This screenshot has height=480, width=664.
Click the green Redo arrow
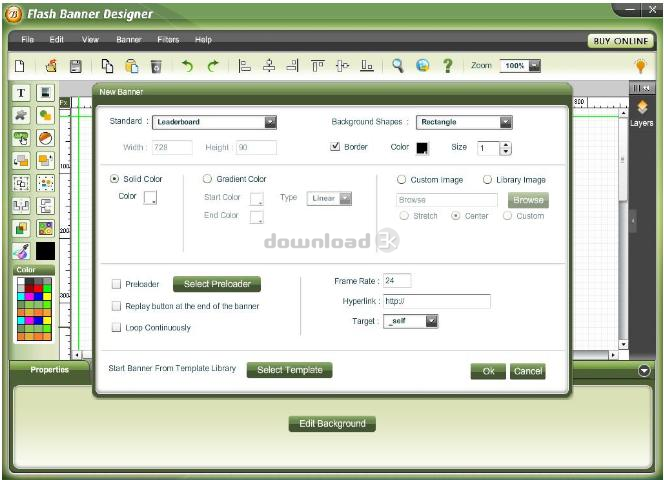click(213, 66)
